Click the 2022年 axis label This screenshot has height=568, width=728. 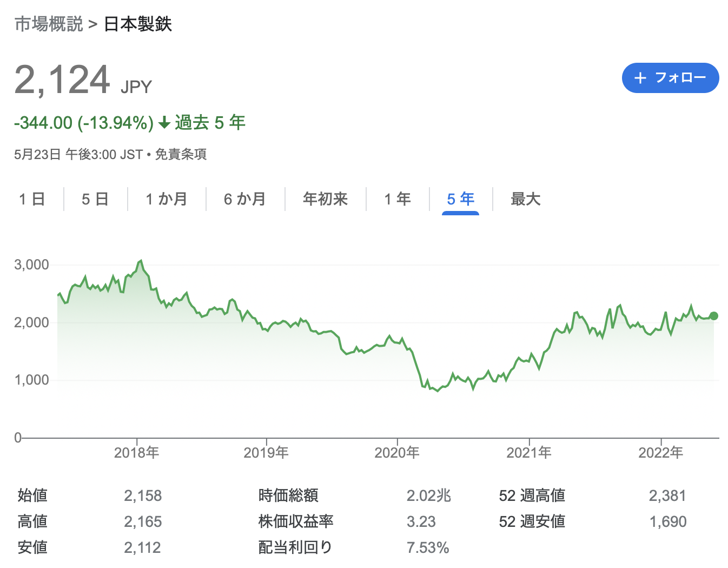[x=661, y=452]
